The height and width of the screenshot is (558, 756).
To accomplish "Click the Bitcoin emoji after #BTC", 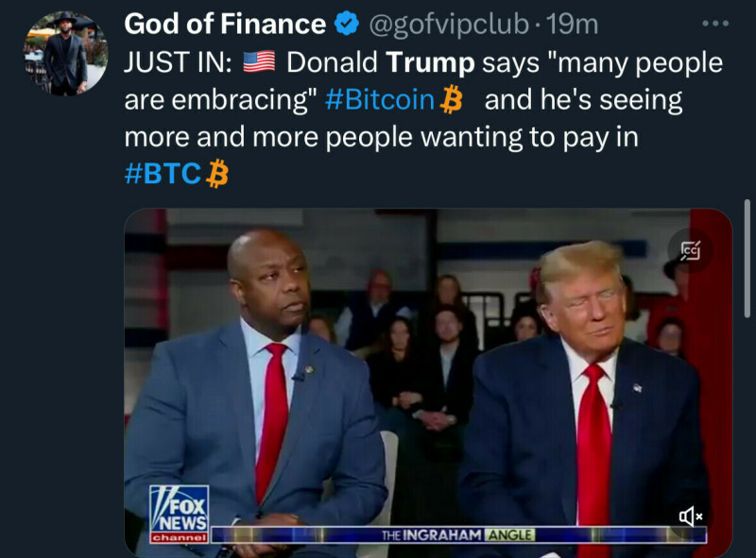I will (x=218, y=175).
